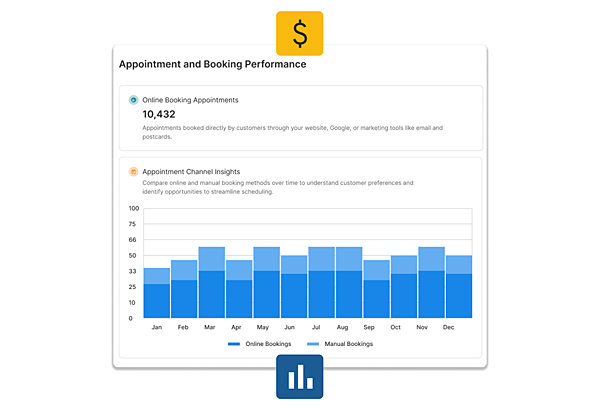Click the May bar's manual bookings segment
Screen dimensions: 600x412
click(x=266, y=259)
